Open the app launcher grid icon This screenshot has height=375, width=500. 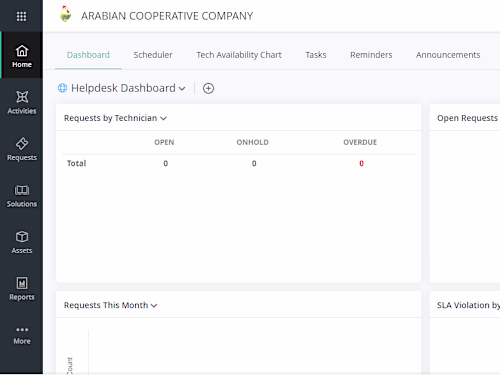(21, 16)
